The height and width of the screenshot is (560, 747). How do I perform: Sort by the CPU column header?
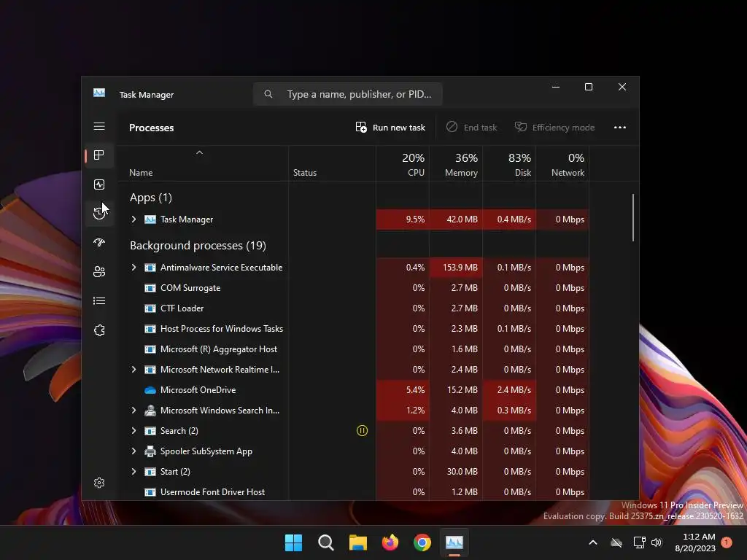[x=403, y=164]
